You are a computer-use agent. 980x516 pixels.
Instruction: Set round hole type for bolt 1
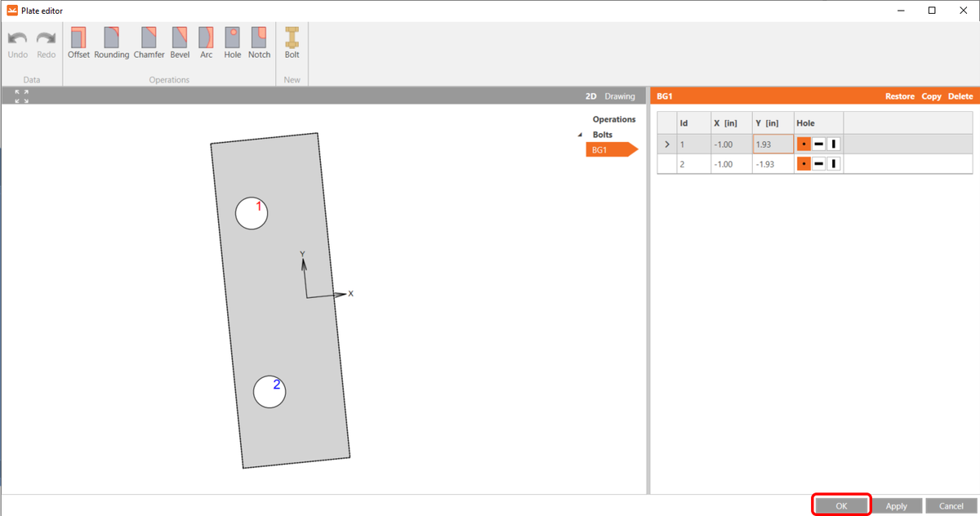point(803,144)
